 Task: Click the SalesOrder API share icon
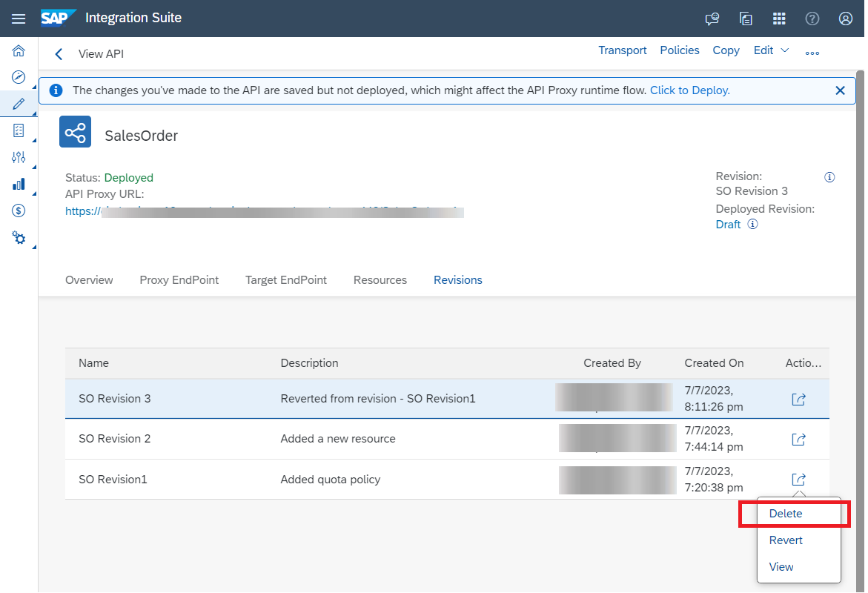tap(76, 132)
